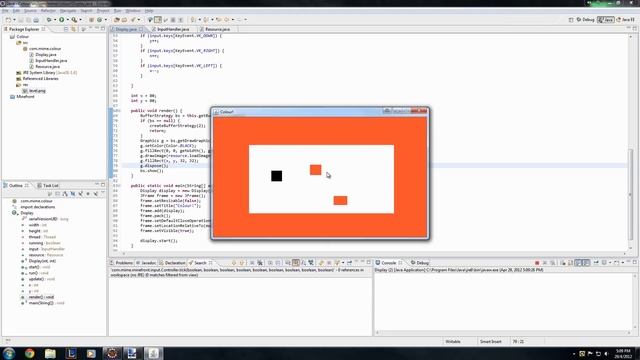Click the taskbar clock showing 5:09 PM
This screenshot has height=360, width=640.
click(x=623, y=353)
